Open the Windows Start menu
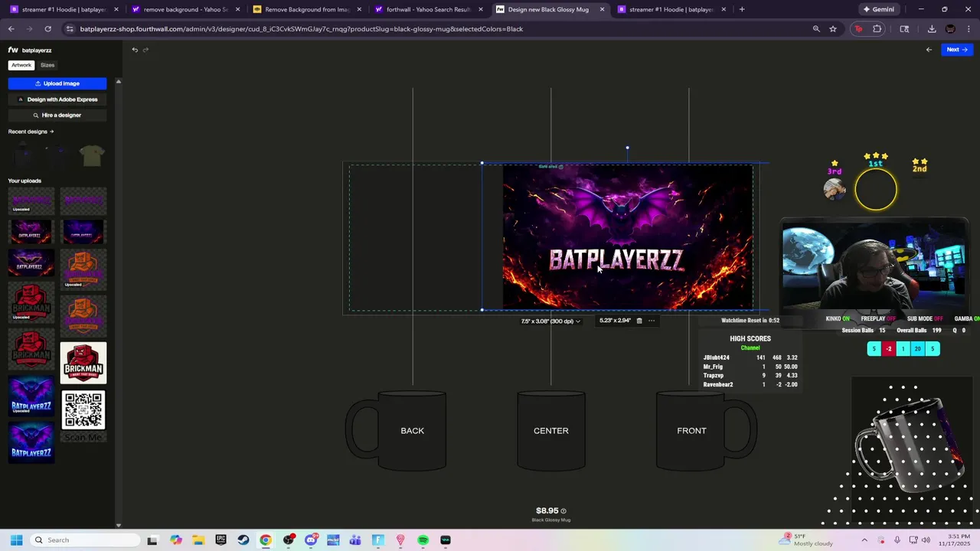The width and height of the screenshot is (980, 551). coord(16,540)
